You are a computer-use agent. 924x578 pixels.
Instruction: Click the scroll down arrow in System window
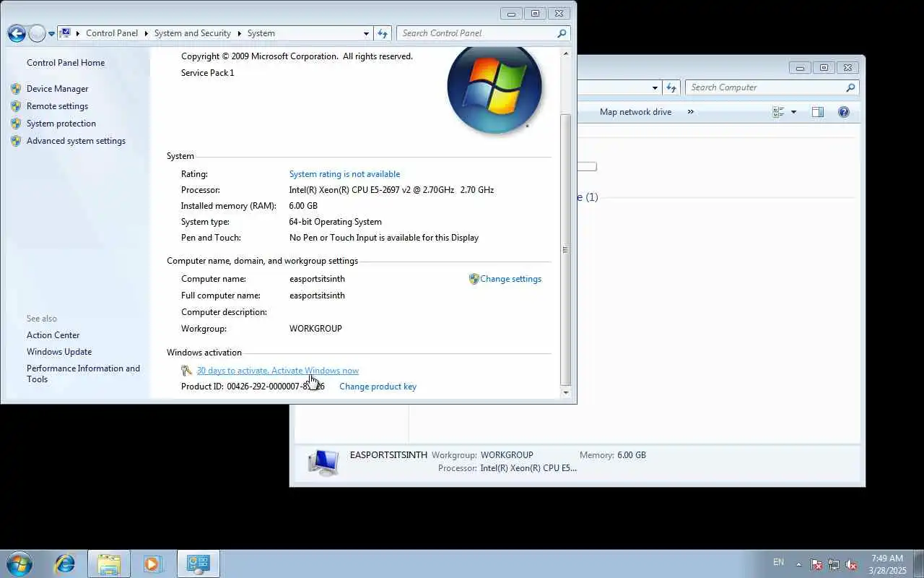[566, 392]
